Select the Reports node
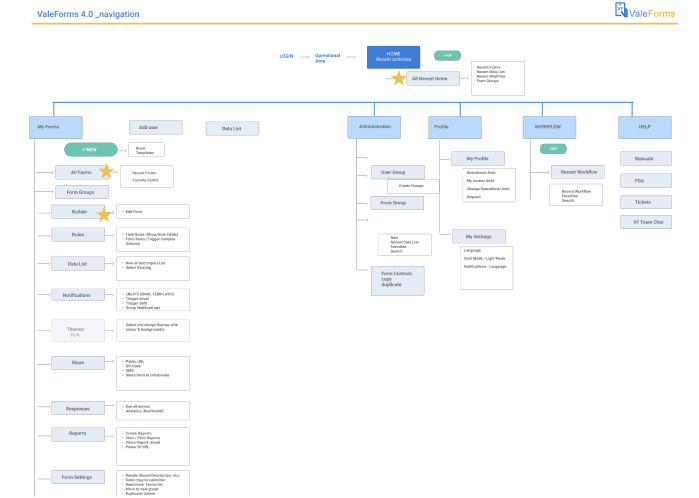699x498 pixels. pyautogui.click(x=78, y=434)
